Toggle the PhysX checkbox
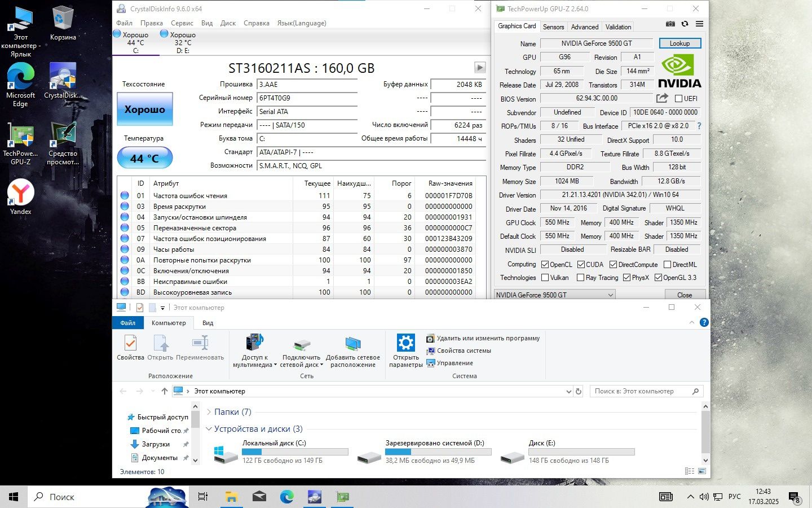The image size is (812, 508). pos(626,277)
